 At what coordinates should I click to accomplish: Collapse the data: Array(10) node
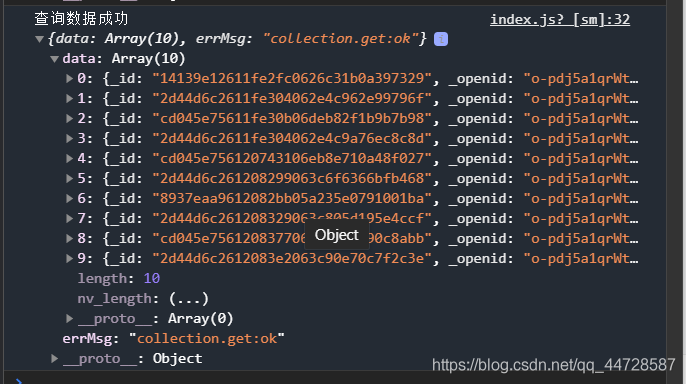[55, 59]
